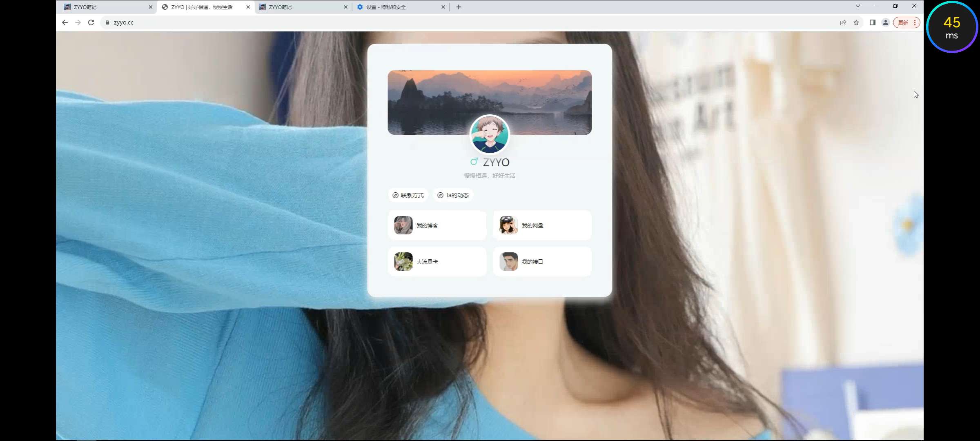
Task: Open the tab search dropdown chevron
Action: 857,6
